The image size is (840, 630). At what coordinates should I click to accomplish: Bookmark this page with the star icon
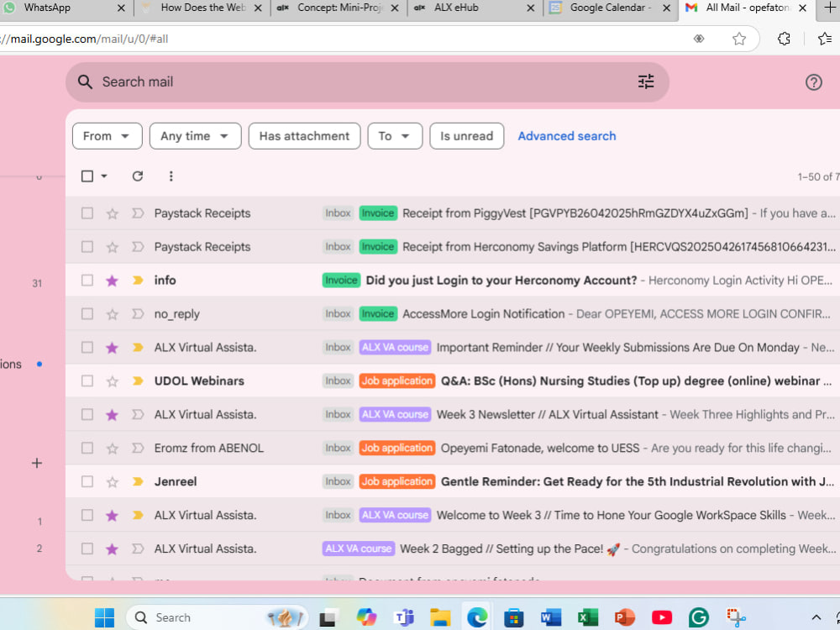tap(739, 39)
